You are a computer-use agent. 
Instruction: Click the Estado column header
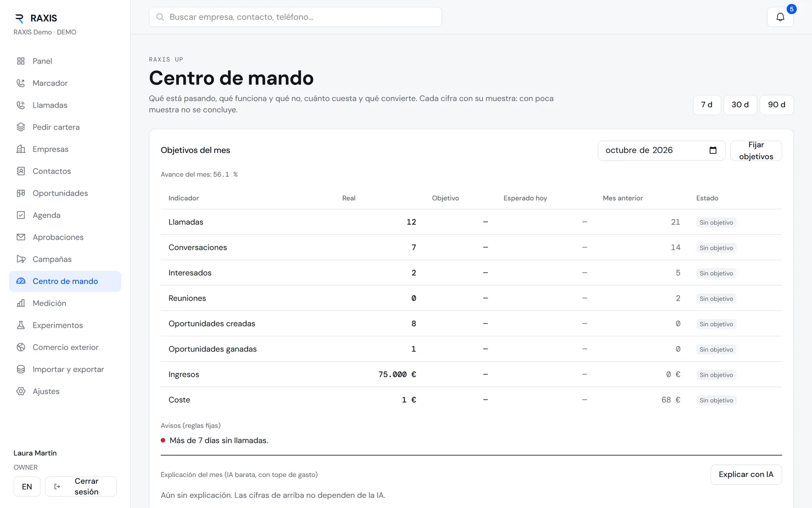pyautogui.click(x=707, y=198)
